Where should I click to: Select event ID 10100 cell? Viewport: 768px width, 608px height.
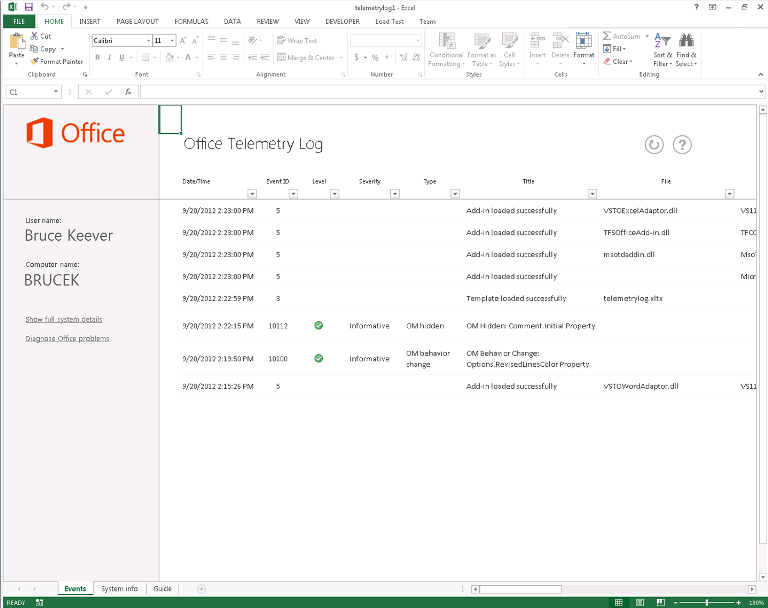pyautogui.click(x=278, y=359)
